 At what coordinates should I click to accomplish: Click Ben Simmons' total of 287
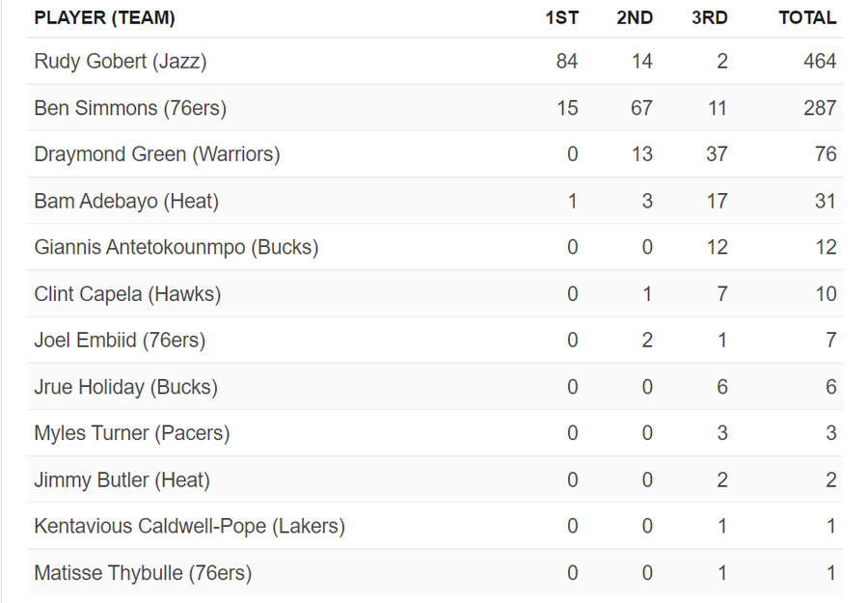pos(820,108)
